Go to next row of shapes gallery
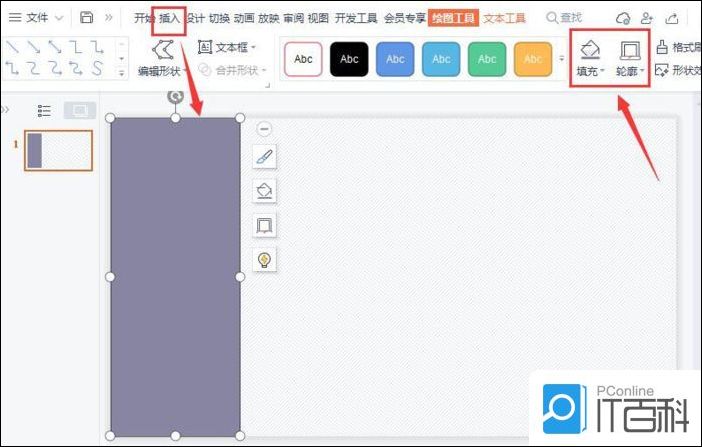 pyautogui.click(x=121, y=59)
